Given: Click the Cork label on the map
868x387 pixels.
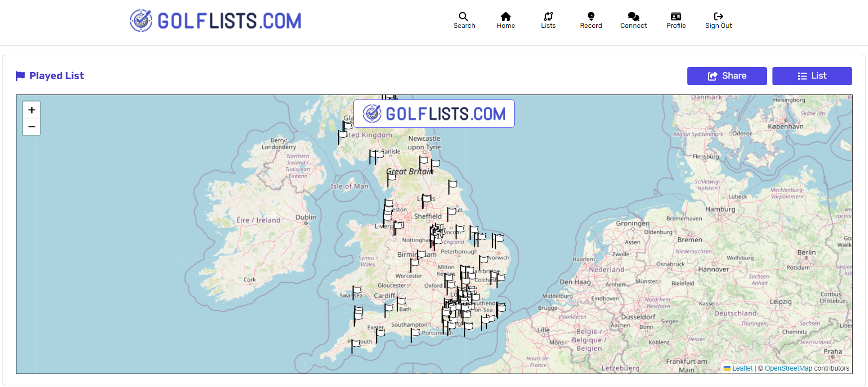Looking at the screenshot, I should [x=249, y=280].
